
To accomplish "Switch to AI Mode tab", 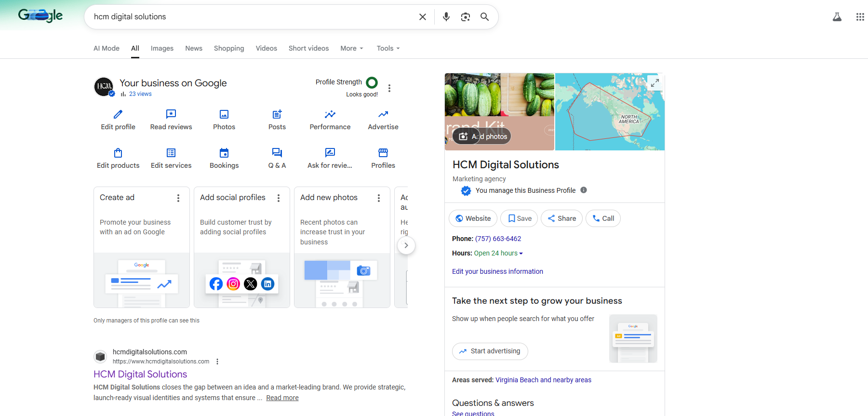I will tap(107, 48).
